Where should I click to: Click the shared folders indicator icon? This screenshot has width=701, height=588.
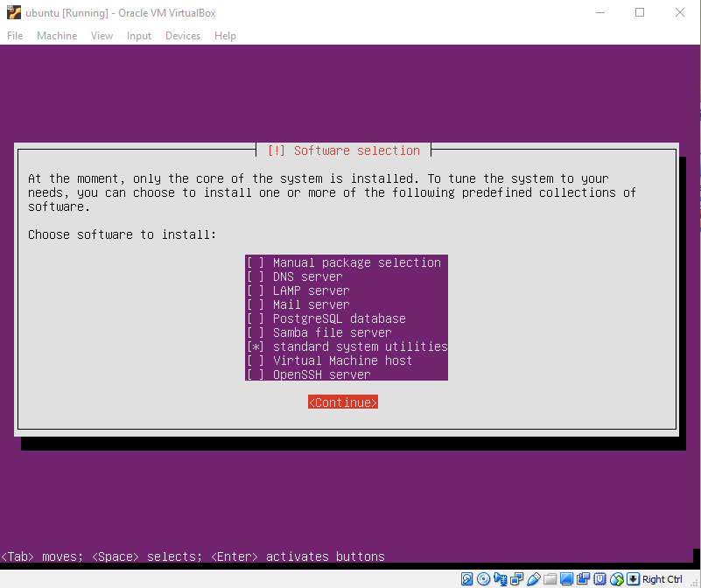click(x=550, y=579)
